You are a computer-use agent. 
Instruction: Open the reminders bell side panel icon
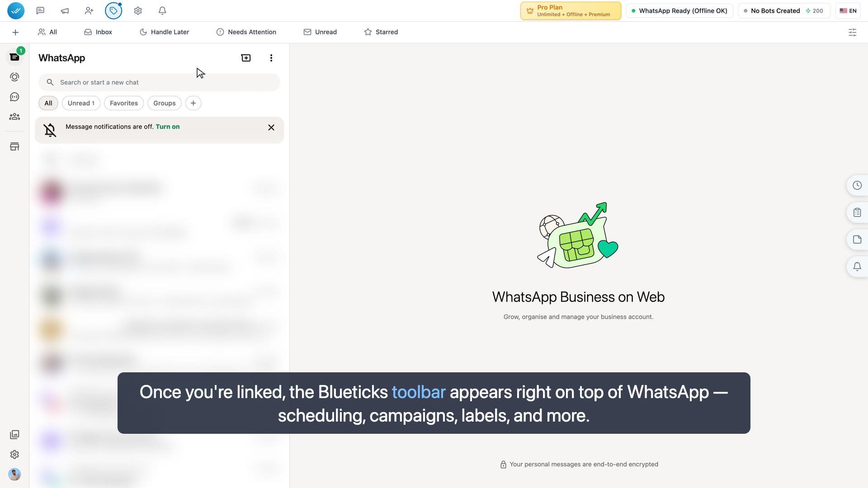pyautogui.click(x=857, y=267)
